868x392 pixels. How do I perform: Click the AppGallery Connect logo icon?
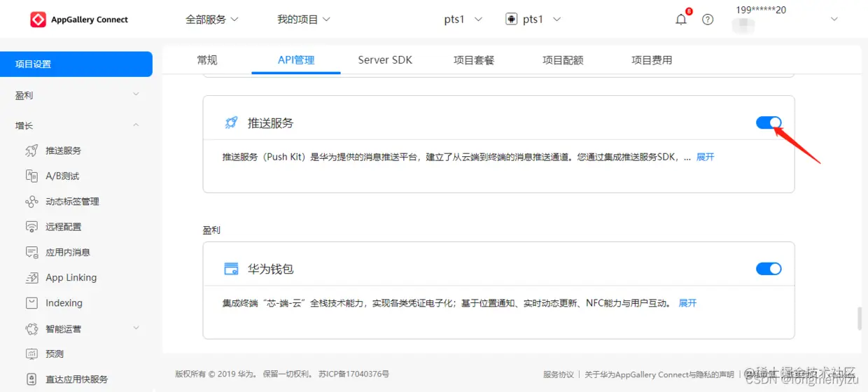point(38,20)
